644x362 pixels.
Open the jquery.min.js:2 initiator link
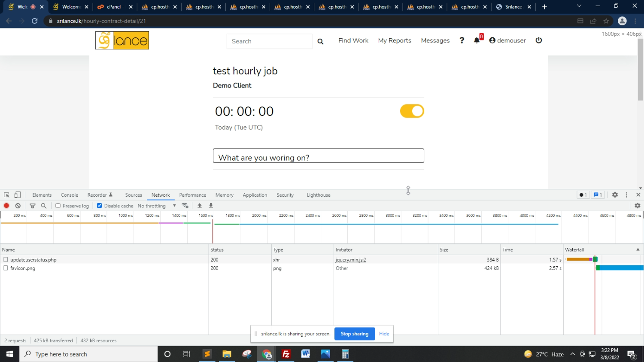[351, 260]
